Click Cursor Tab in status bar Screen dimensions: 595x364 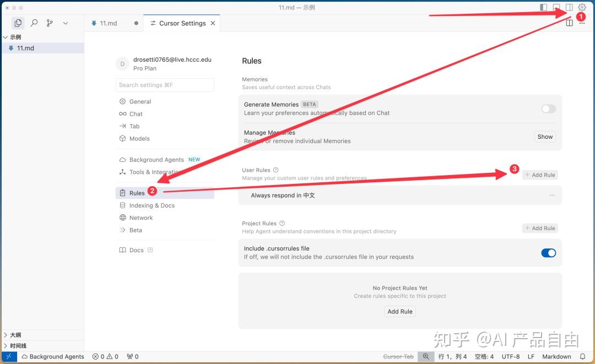tap(398, 357)
